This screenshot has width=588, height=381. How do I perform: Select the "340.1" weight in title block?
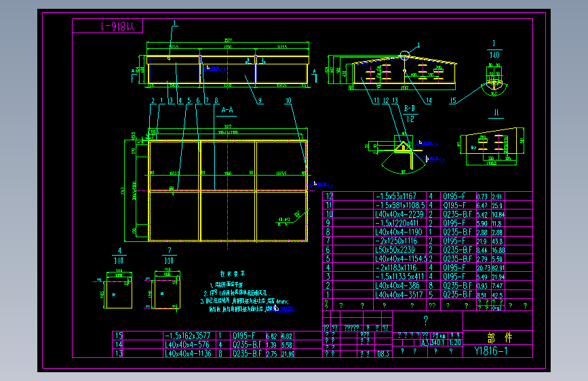coord(437,343)
